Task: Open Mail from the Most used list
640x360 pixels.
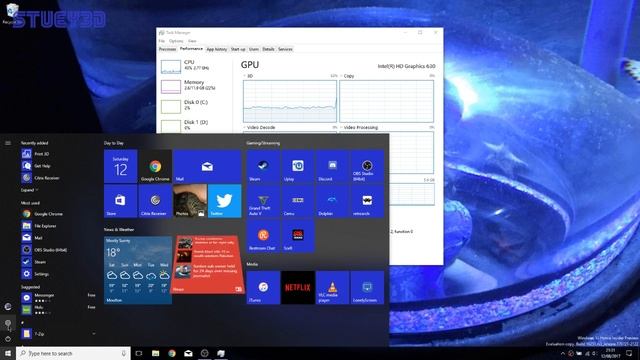Action: coord(57,238)
